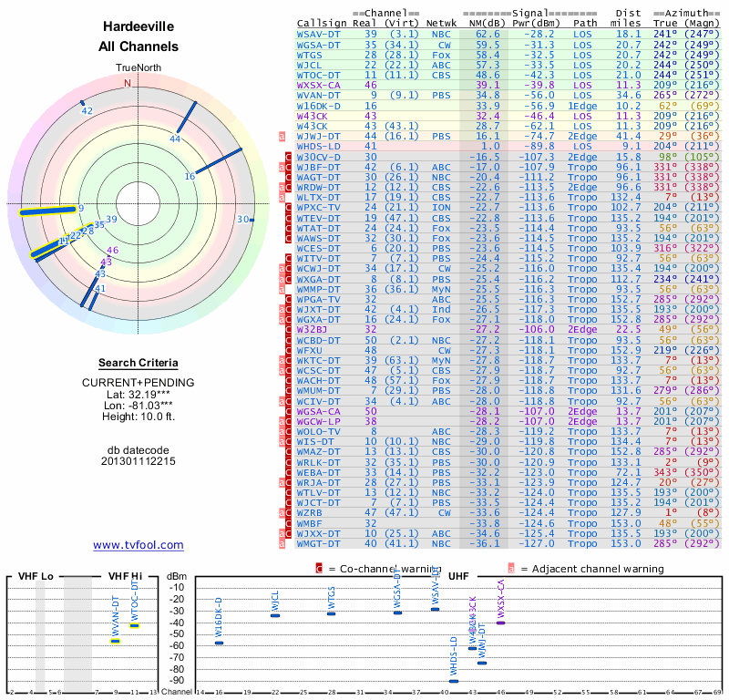This screenshot has width=729, height=700.
Task: Select the W16DK-D callsign
Action: point(318,106)
